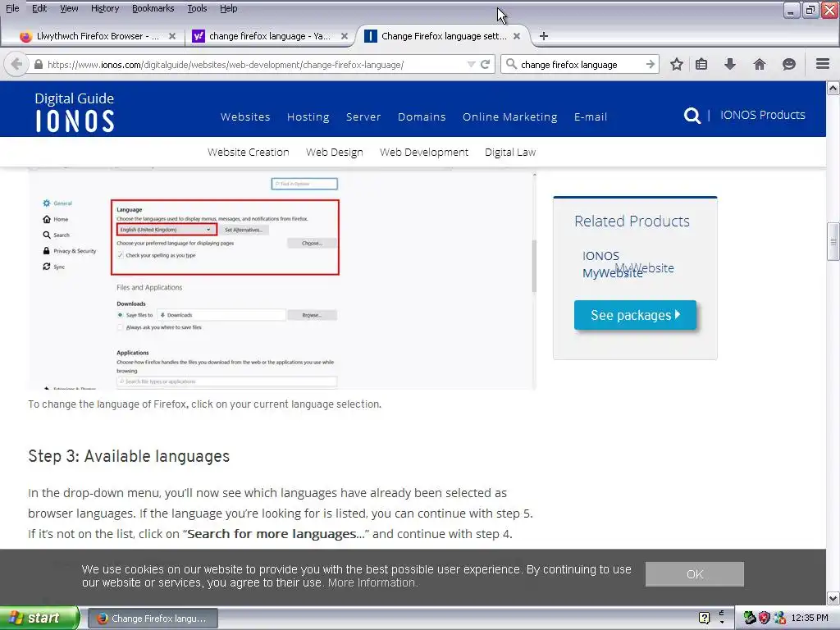This screenshot has width=840, height=630.
Task: Click the search box with change firefox language
Action: pos(580,64)
